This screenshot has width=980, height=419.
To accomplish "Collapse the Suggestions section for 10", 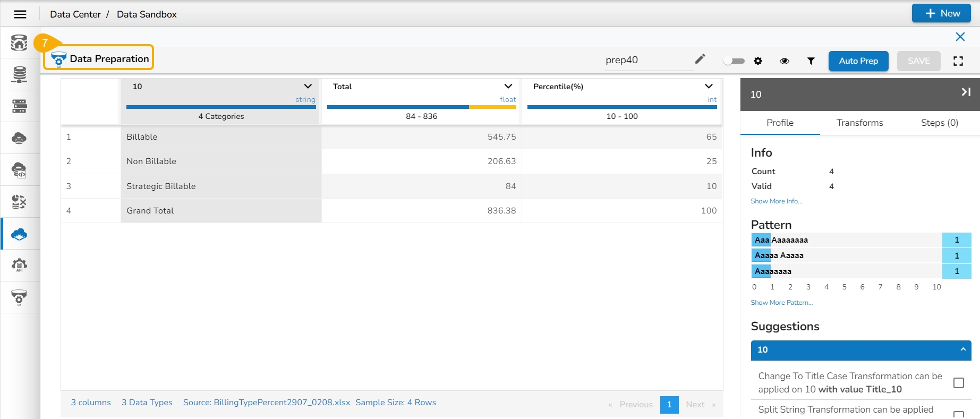I will pos(962,349).
